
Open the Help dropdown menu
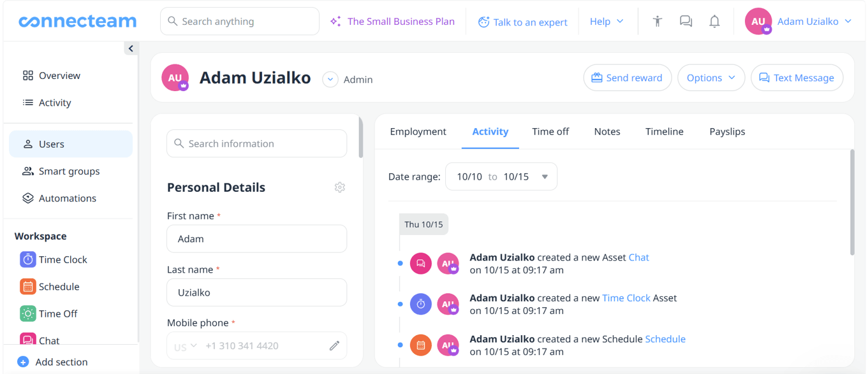click(x=607, y=21)
